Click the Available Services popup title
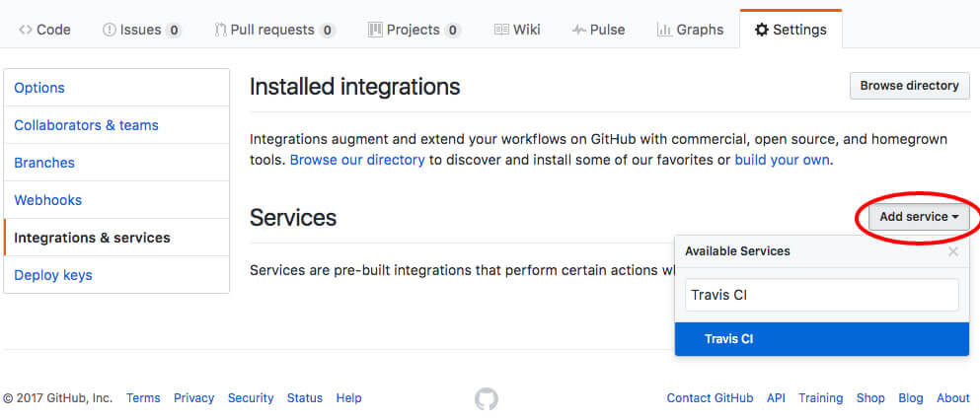 pos(737,251)
